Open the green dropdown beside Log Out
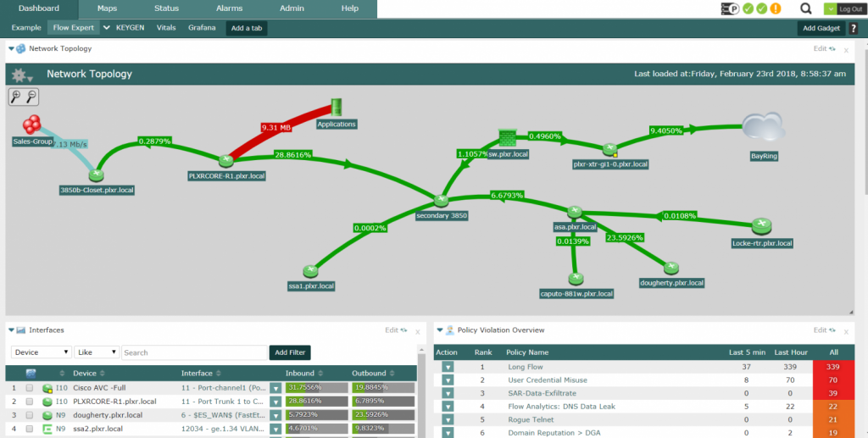This screenshot has width=868, height=438. (829, 8)
